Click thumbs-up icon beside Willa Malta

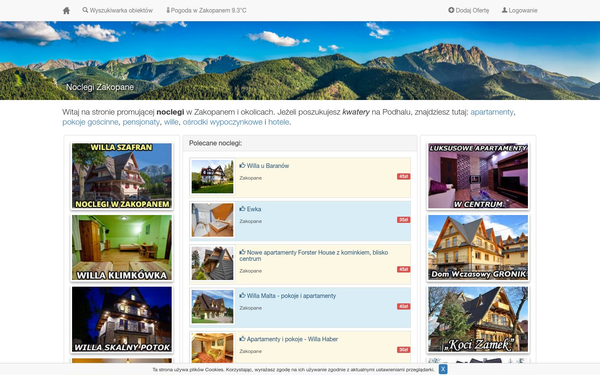point(242,296)
